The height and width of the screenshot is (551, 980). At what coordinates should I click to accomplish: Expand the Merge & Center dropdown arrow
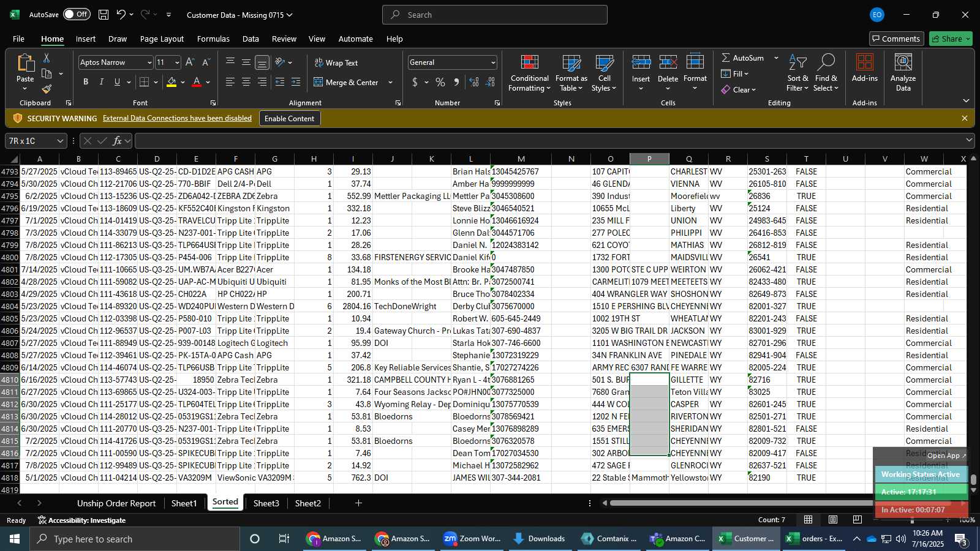tap(390, 82)
